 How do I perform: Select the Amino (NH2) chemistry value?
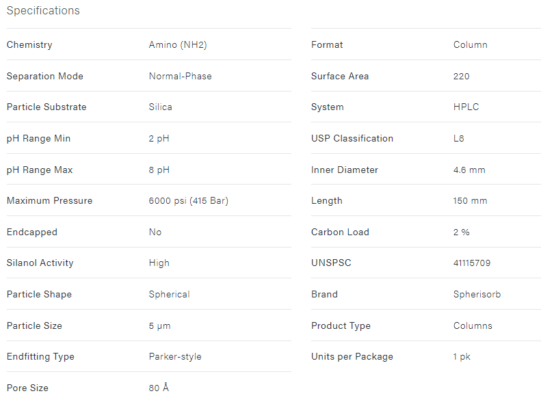[178, 45]
